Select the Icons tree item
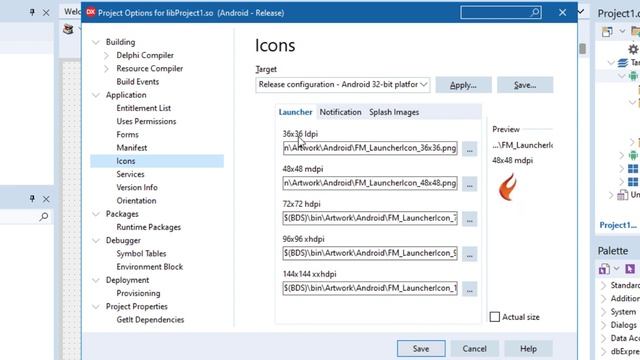 coord(157,161)
